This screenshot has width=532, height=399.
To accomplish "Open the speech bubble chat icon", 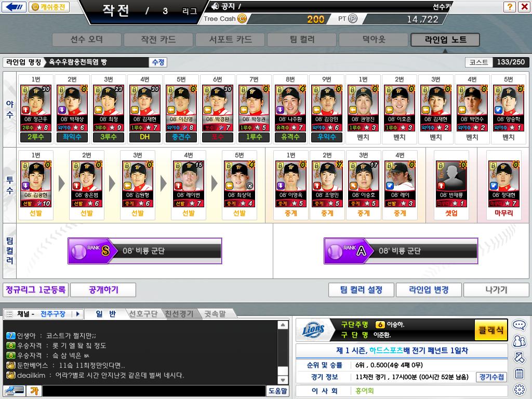I will 519,325.
